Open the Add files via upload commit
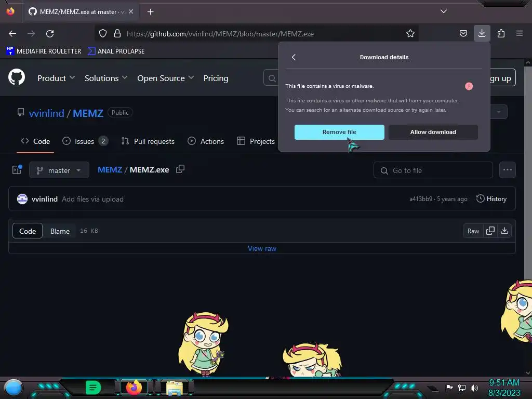Viewport: 532px width, 399px height. point(92,199)
